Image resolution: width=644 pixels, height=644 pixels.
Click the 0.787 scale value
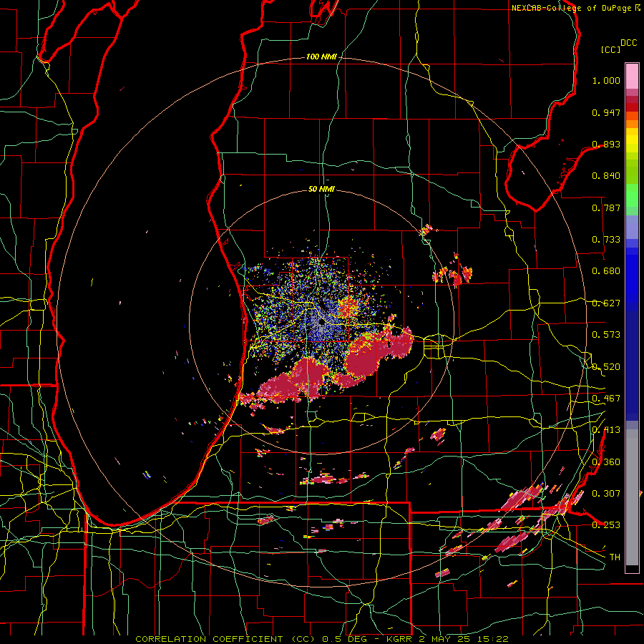[x=606, y=208]
